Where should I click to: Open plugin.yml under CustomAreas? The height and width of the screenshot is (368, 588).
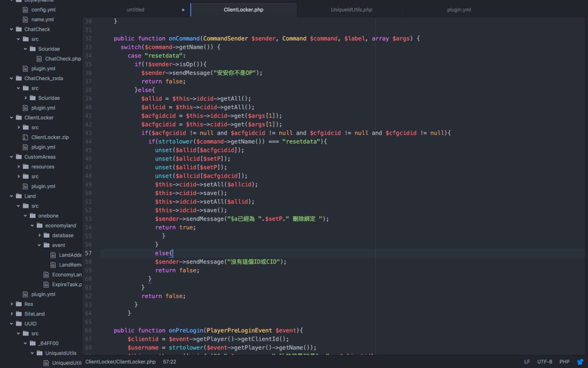43,186
